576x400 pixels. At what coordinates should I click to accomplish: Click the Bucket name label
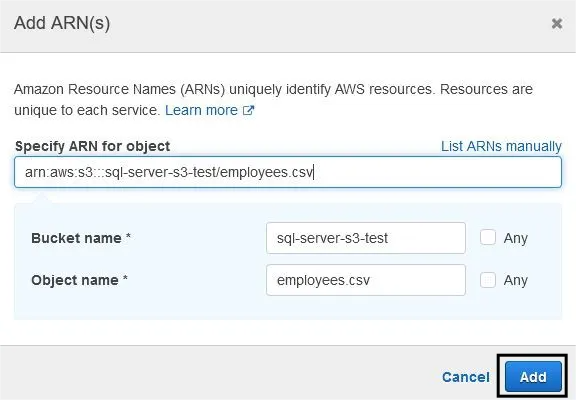(81, 238)
